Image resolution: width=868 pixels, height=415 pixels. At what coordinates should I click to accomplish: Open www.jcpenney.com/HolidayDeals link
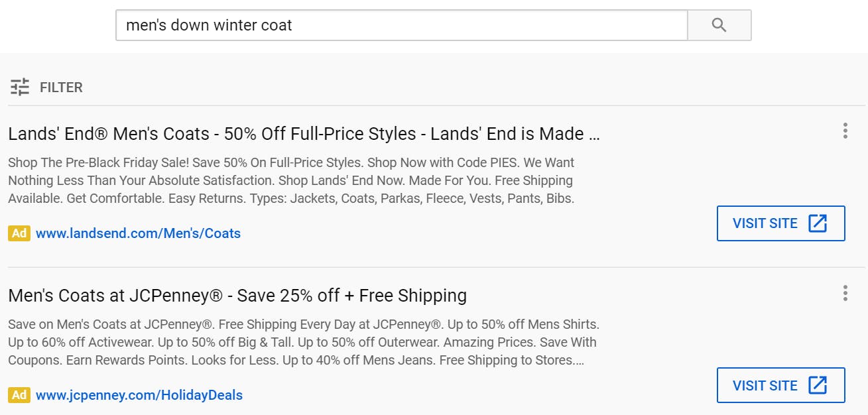point(139,395)
